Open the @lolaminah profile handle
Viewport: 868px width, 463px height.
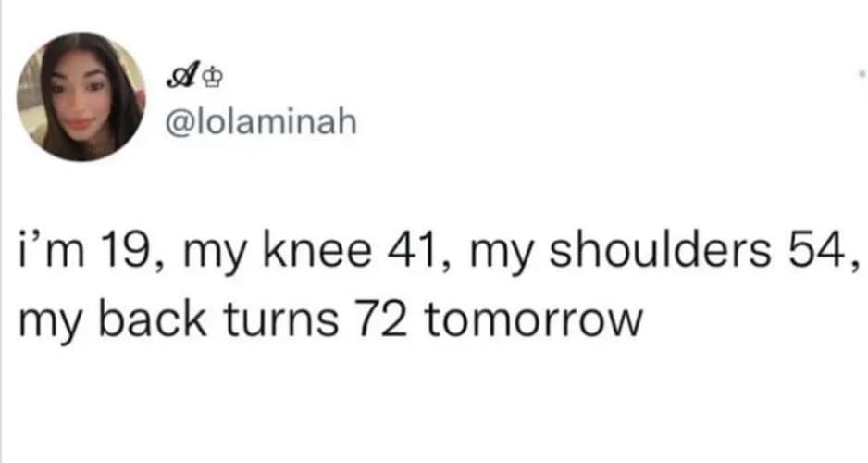pyautogui.click(x=260, y=123)
